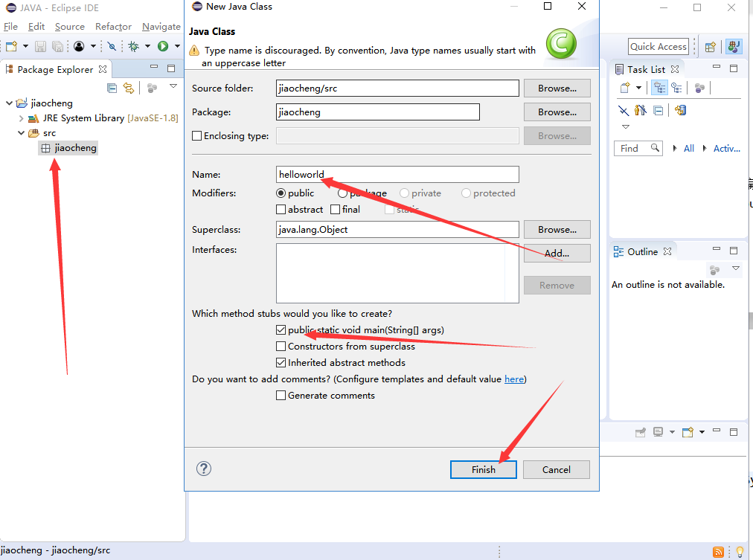This screenshot has width=753, height=560.
Task: Click the RSS feed icon in status bar
Action: point(719,552)
